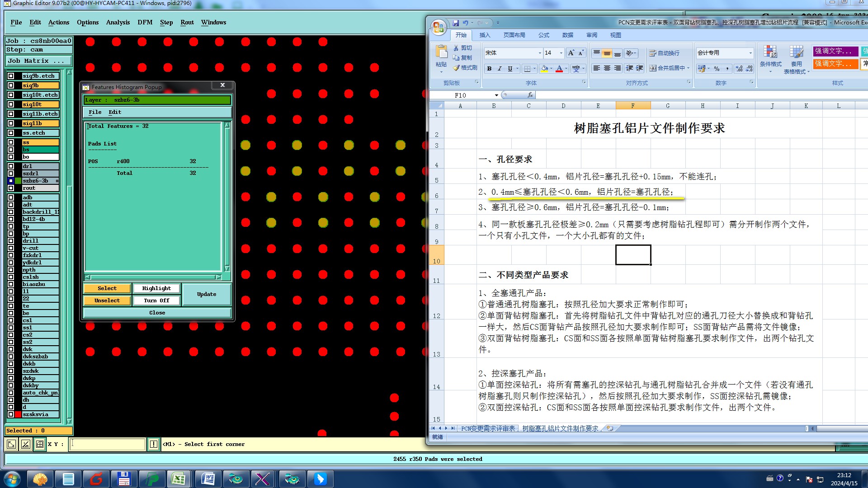Open the font size dropdown showing 14
The width and height of the screenshot is (868, 488).
[x=561, y=53]
